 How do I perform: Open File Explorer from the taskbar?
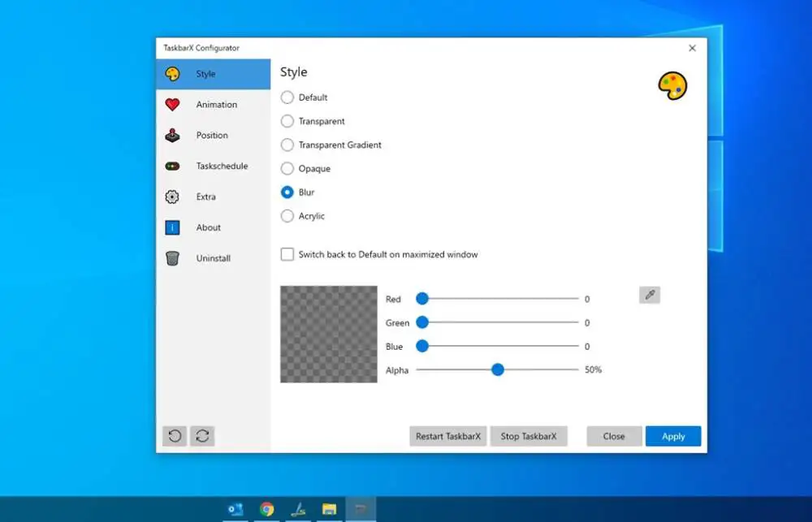click(x=330, y=510)
